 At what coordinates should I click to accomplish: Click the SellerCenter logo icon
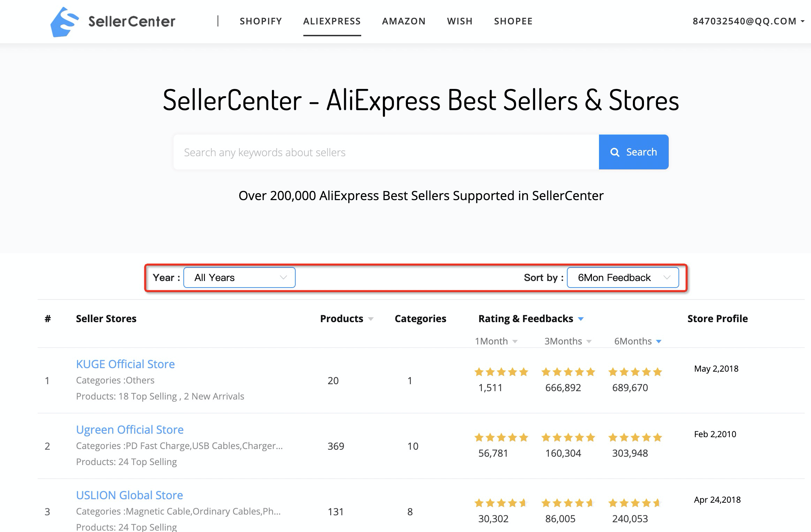[64, 22]
